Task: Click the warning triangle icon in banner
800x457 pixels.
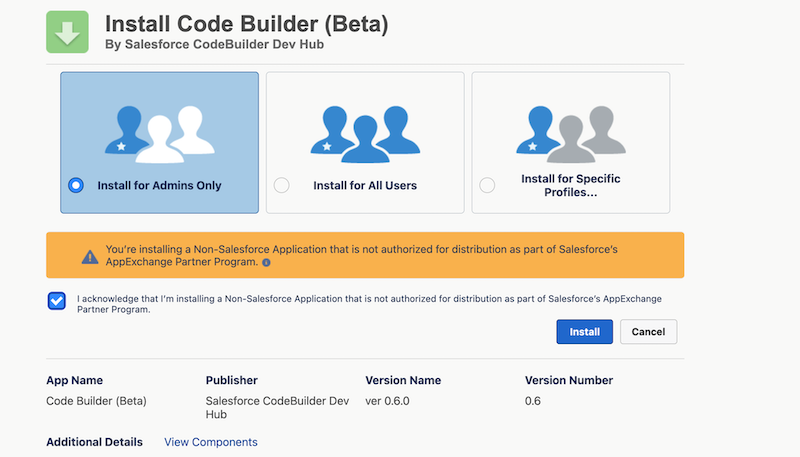Action: click(x=90, y=255)
